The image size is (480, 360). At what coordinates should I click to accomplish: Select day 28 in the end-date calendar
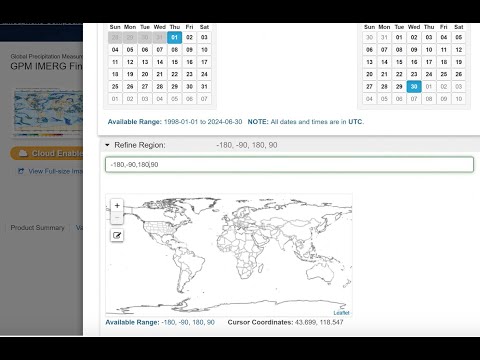[x=384, y=87]
